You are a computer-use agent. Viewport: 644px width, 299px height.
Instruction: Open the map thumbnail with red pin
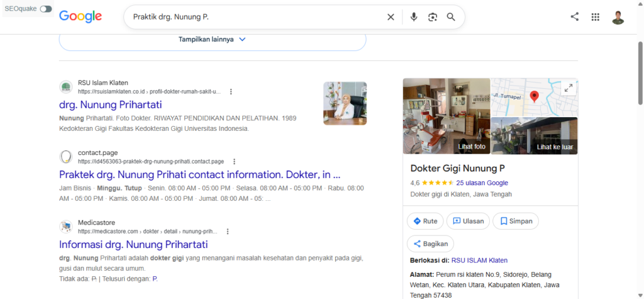click(x=535, y=97)
